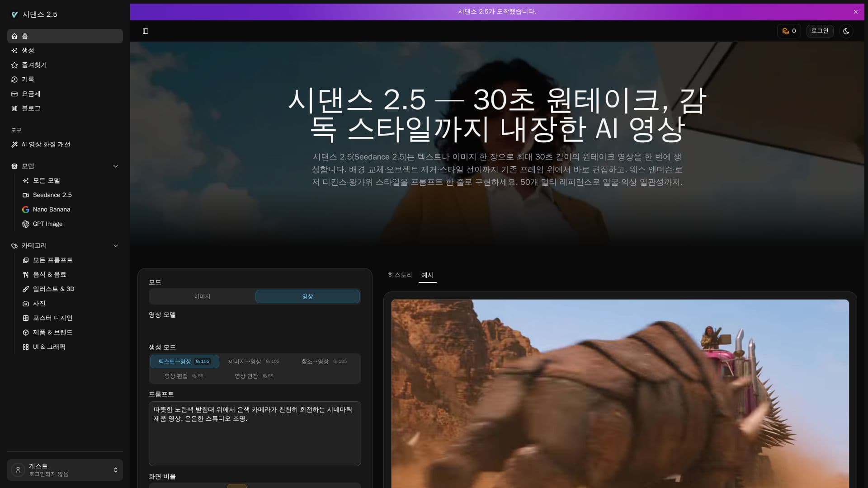
Task: Click the 프롬프트 text area
Action: point(255,434)
